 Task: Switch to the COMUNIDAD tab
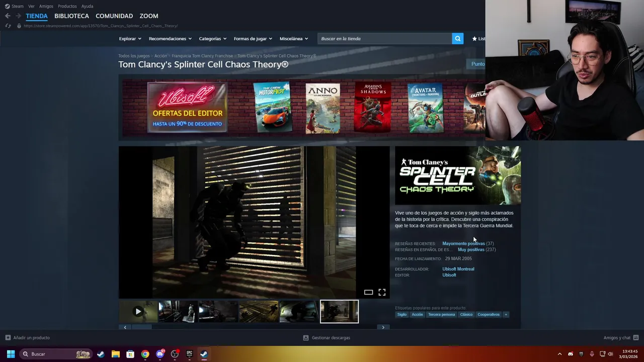tap(114, 16)
